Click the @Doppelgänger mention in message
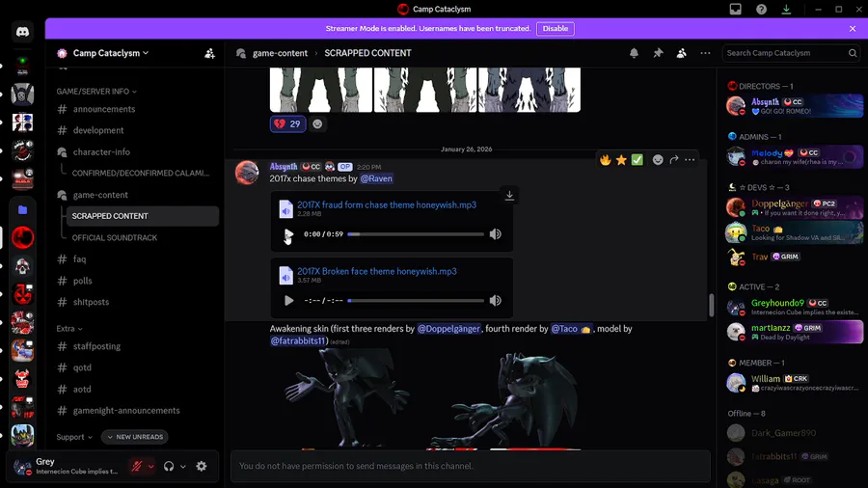Viewport: 868px width, 488px height. [448, 329]
